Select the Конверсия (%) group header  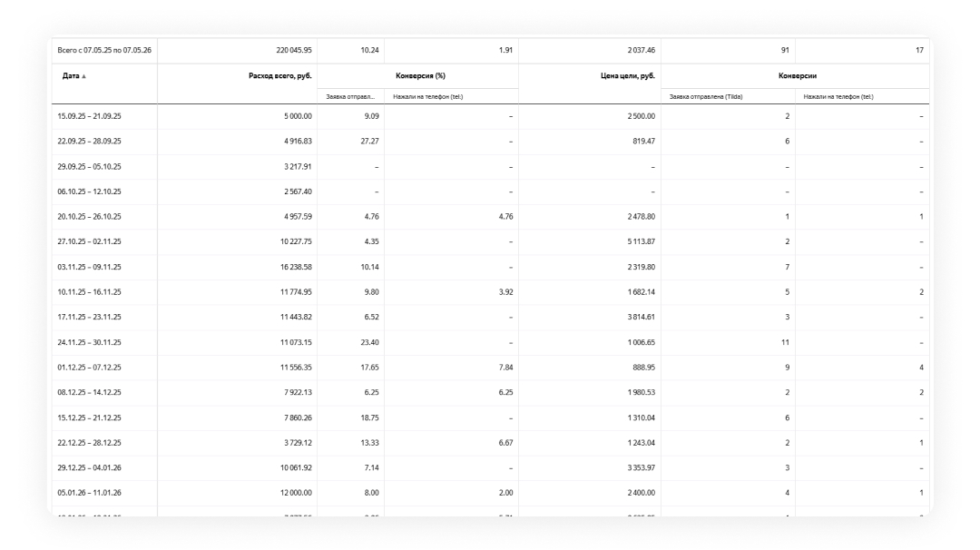coord(421,75)
